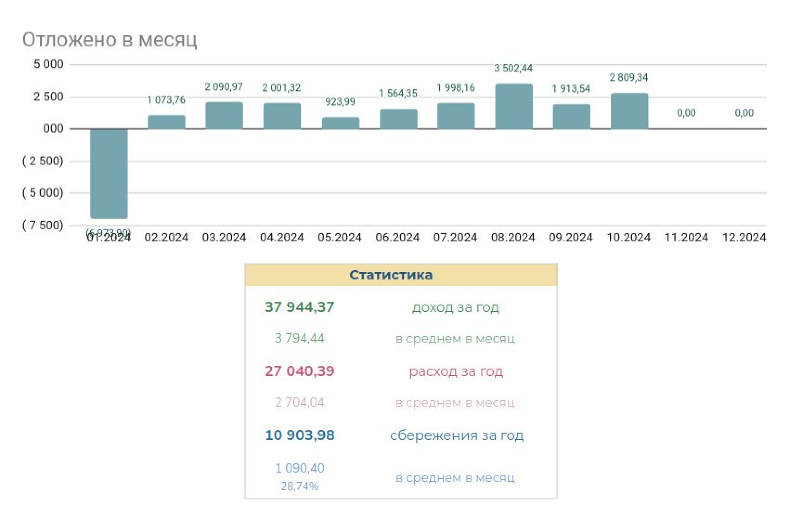
Task: Select the yearly expense value 27 040,39
Action: [299, 371]
